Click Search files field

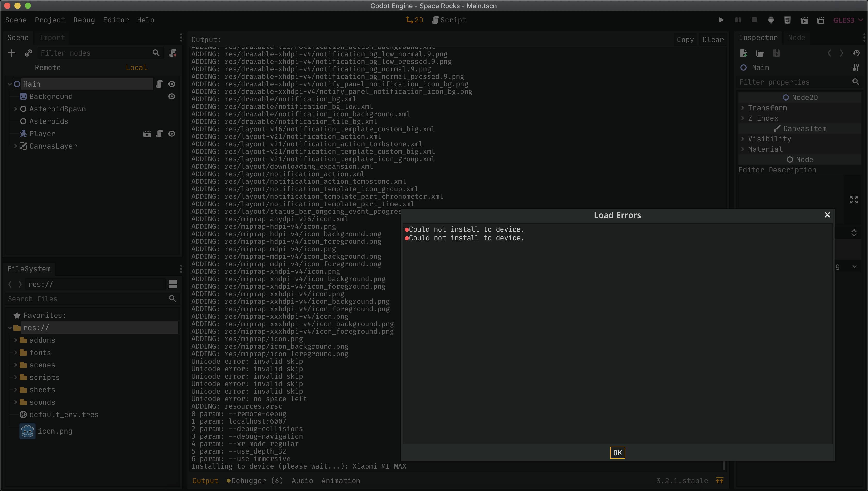(x=92, y=299)
